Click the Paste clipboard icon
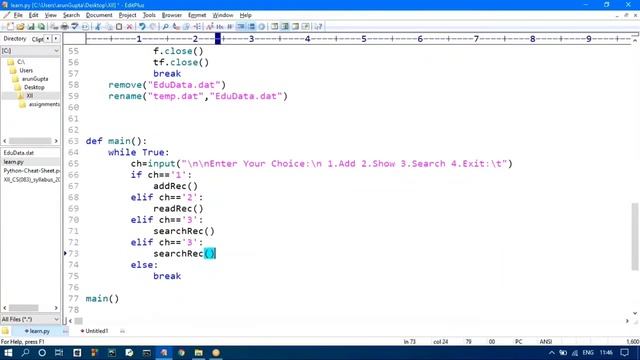 click(119, 27)
